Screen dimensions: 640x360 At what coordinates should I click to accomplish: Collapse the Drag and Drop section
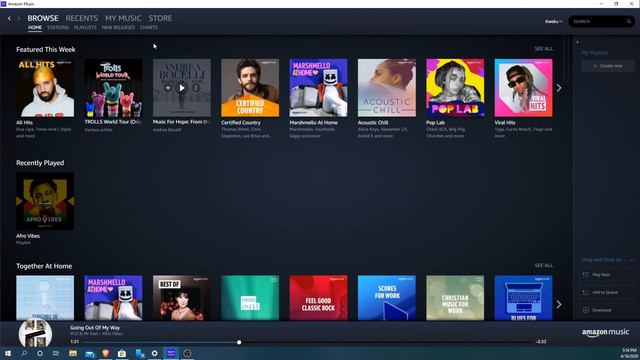click(631, 260)
